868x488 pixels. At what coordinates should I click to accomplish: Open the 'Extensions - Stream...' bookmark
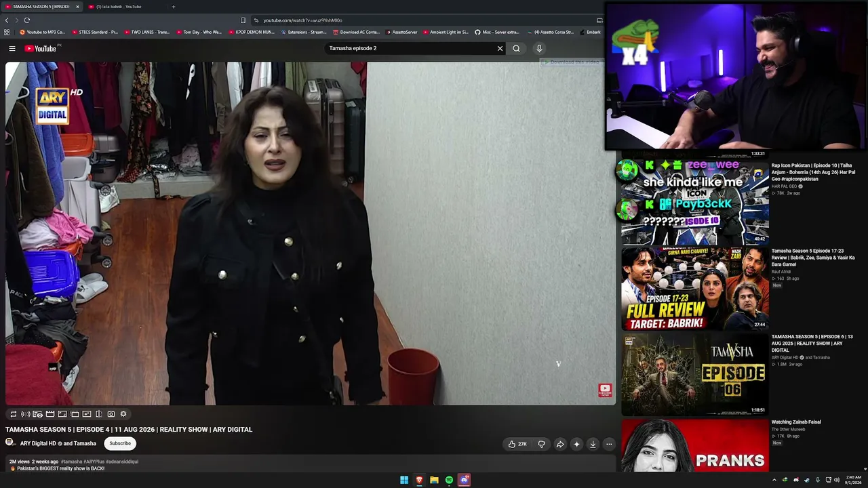(x=303, y=32)
